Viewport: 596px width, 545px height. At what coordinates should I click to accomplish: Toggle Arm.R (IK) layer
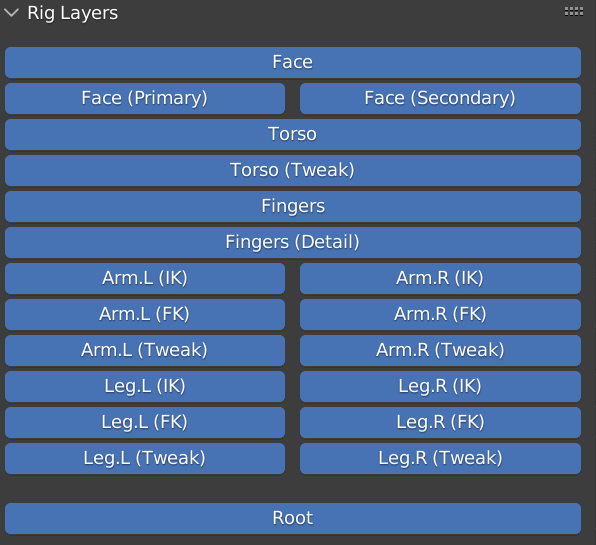pos(440,278)
